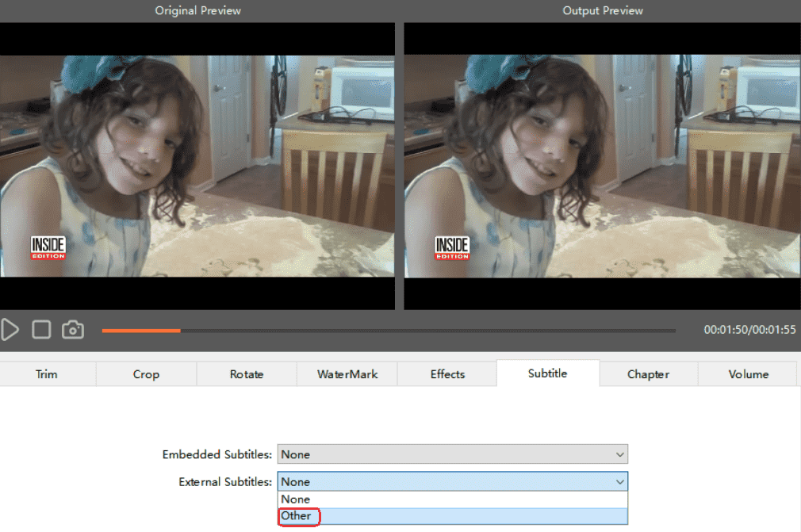The height and width of the screenshot is (532, 801).
Task: Click the Output Preview video frame
Action: coord(602,166)
